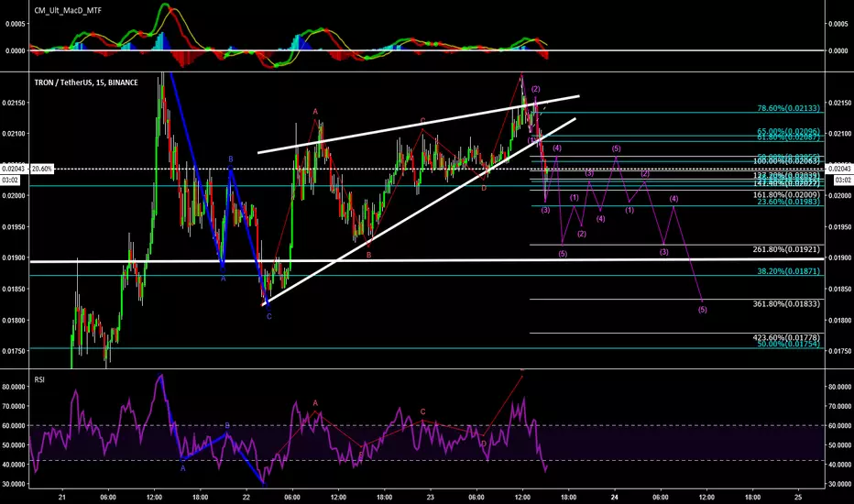Select the red A label above the price wedge
Image resolution: width=854 pixels, height=504 pixels.
tap(315, 112)
